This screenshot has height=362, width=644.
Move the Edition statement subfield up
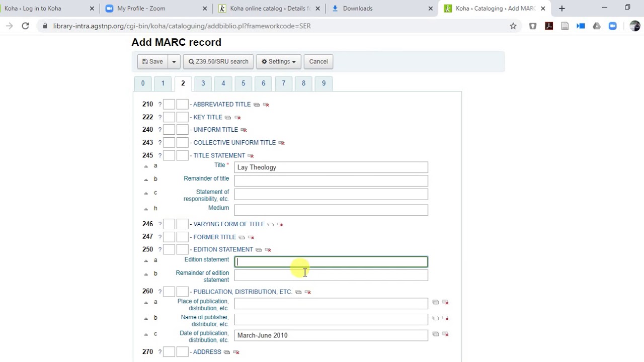coord(146,260)
